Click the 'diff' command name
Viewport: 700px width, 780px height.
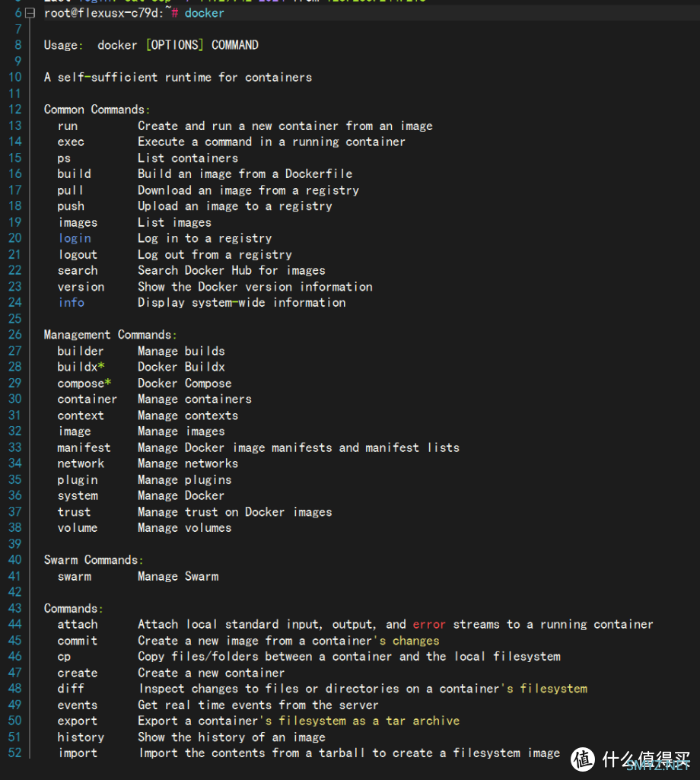point(71,689)
